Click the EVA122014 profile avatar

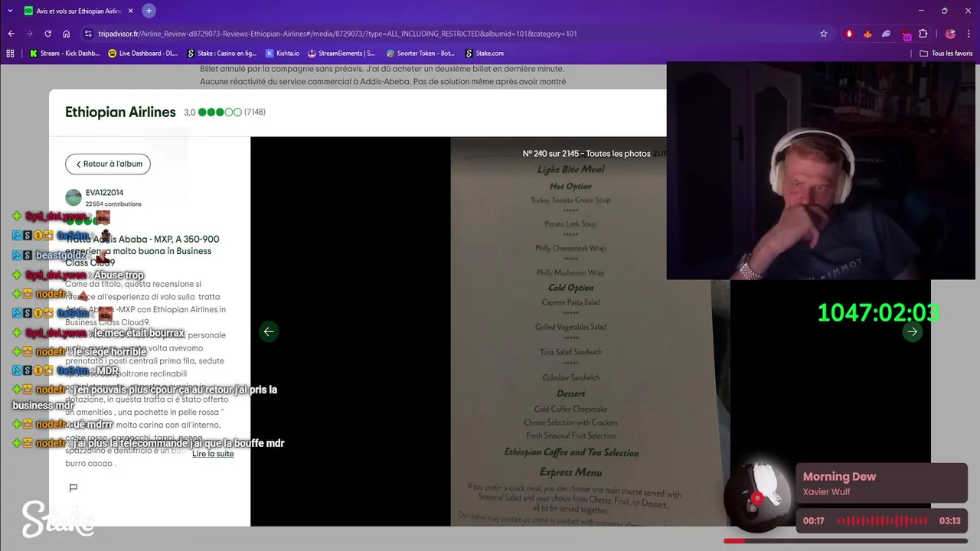point(73,197)
